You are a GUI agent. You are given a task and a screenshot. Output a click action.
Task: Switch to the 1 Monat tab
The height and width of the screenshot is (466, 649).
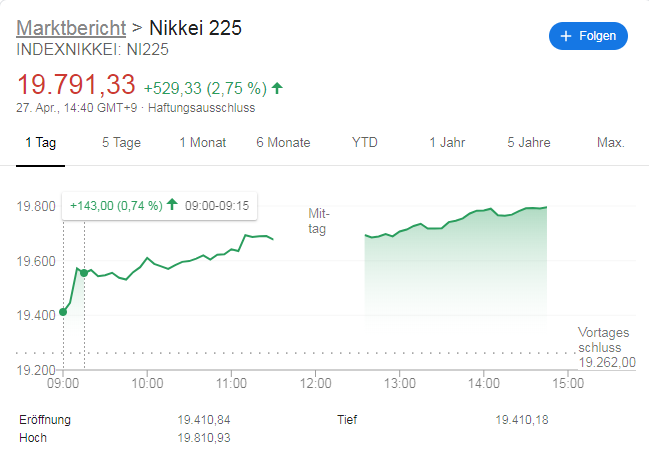[203, 142]
